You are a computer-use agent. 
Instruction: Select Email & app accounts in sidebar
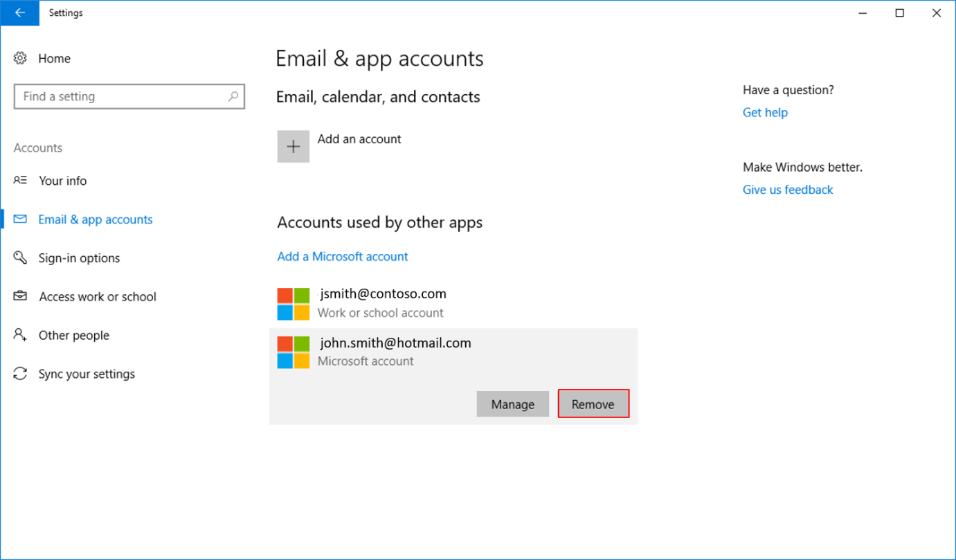point(96,219)
